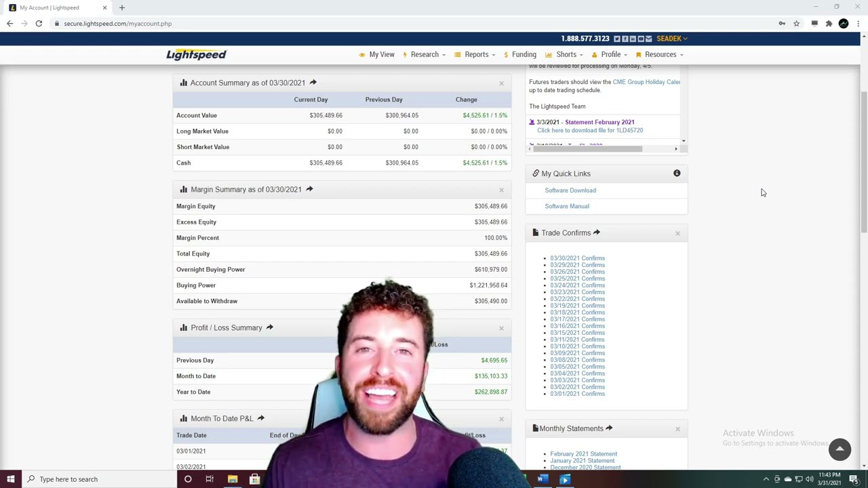Open Windows Start menu

pyautogui.click(x=11, y=479)
